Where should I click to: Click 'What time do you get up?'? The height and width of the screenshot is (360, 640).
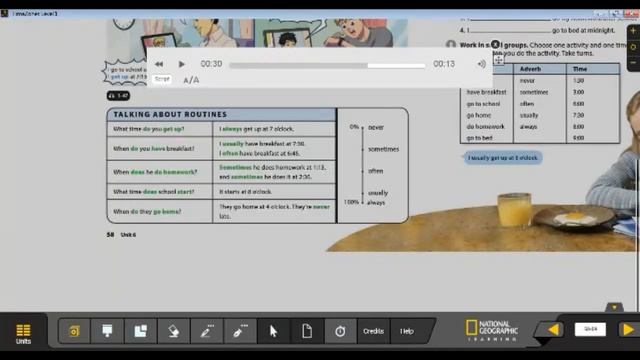click(x=149, y=129)
